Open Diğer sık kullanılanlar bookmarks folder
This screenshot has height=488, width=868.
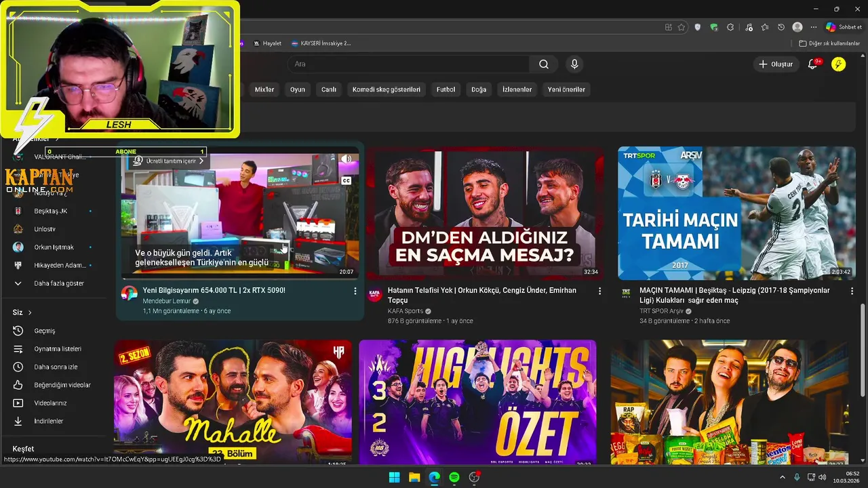coord(830,43)
